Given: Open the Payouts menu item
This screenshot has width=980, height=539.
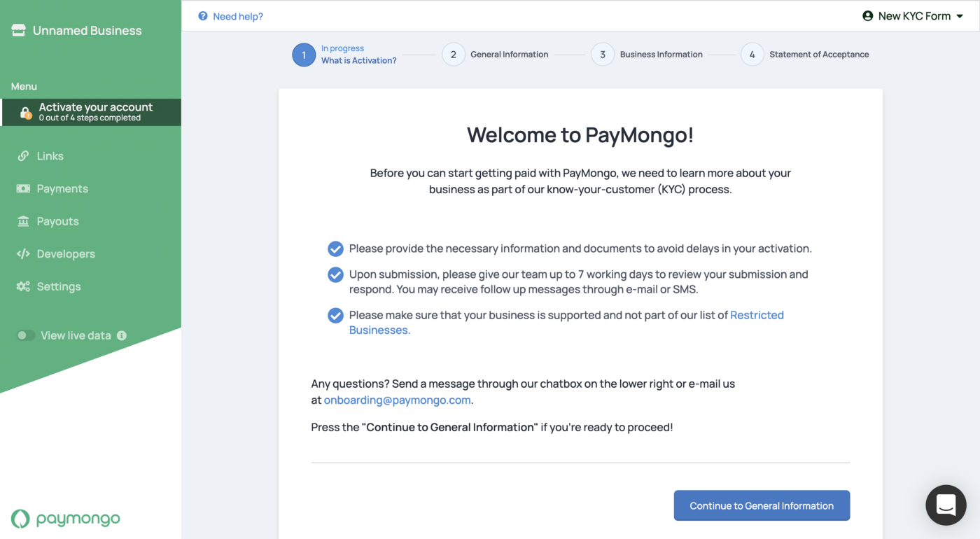Looking at the screenshot, I should (x=57, y=221).
